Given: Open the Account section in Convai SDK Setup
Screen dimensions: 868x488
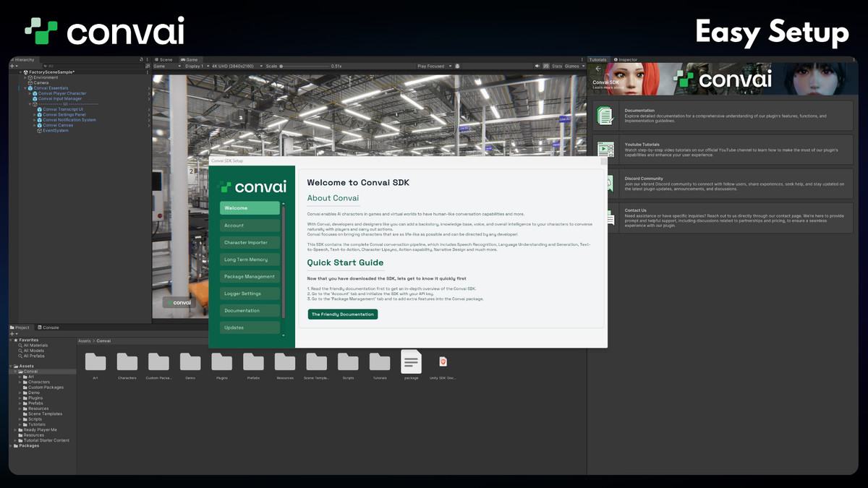Looking at the screenshot, I should pyautogui.click(x=250, y=226).
